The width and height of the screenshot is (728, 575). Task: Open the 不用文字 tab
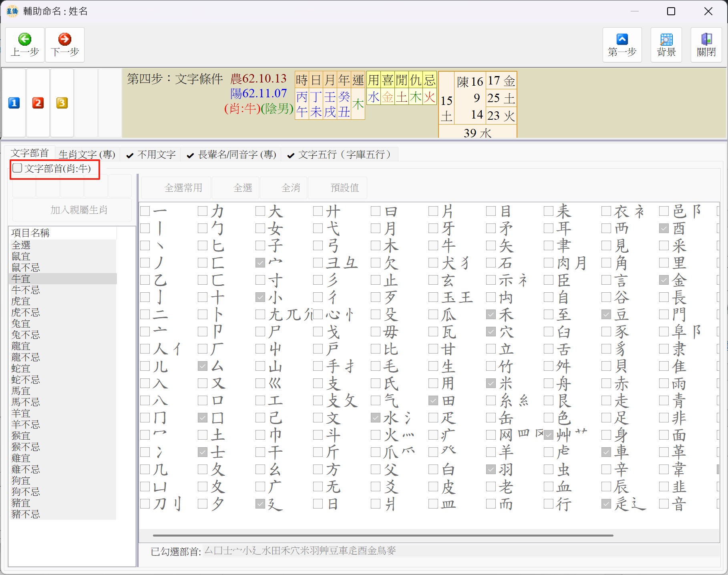156,155
